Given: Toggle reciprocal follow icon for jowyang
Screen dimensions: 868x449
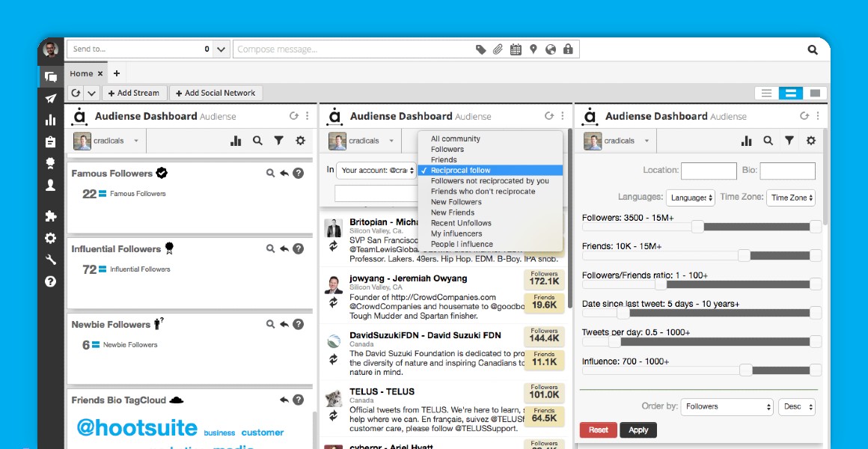Looking at the screenshot, I should coord(333,303).
